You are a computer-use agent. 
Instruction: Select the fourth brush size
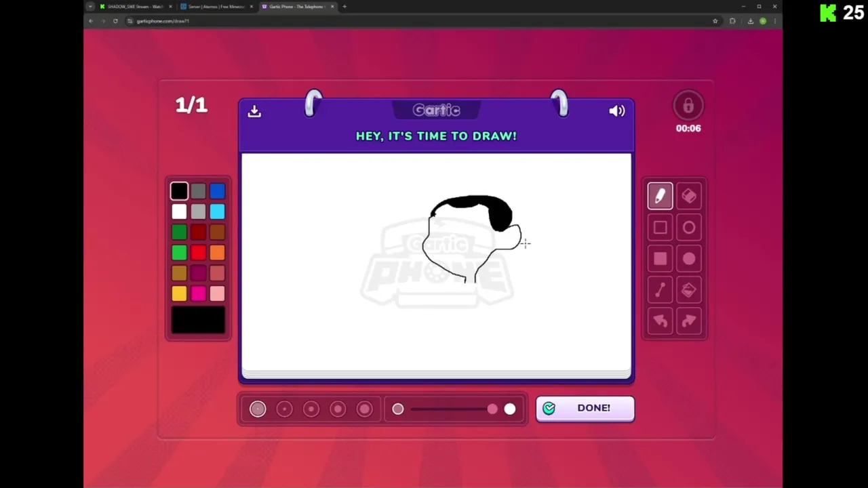pos(338,409)
